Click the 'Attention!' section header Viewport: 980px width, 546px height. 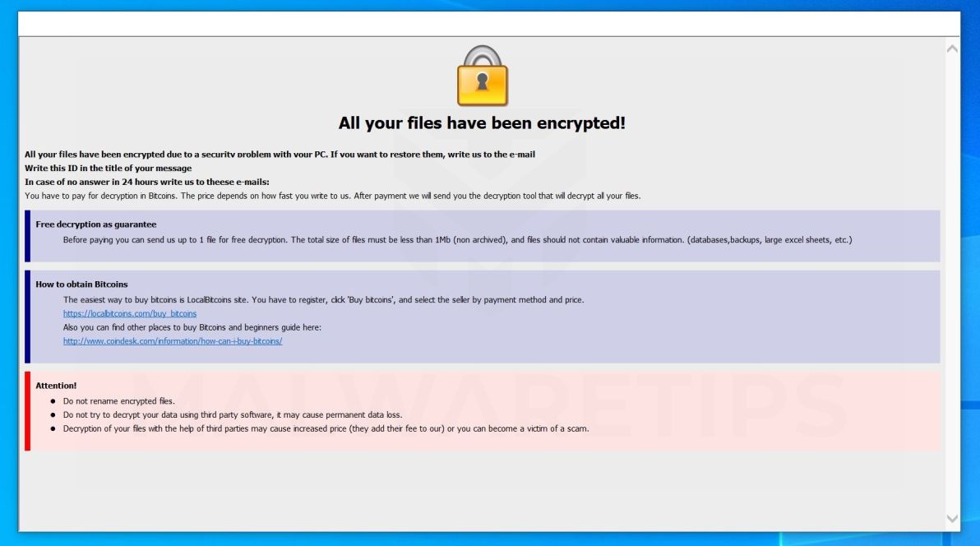[x=55, y=385]
